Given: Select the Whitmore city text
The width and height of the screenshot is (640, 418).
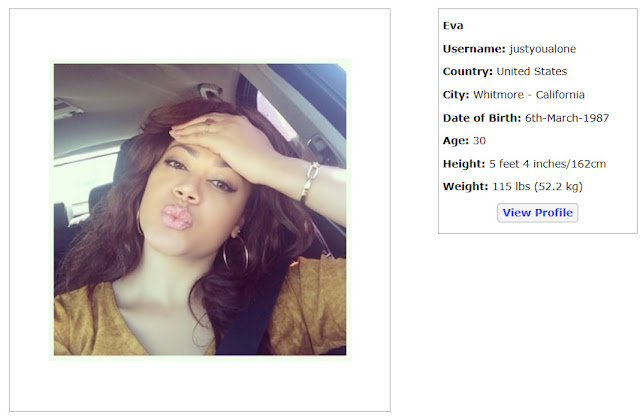Looking at the screenshot, I should [498, 95].
